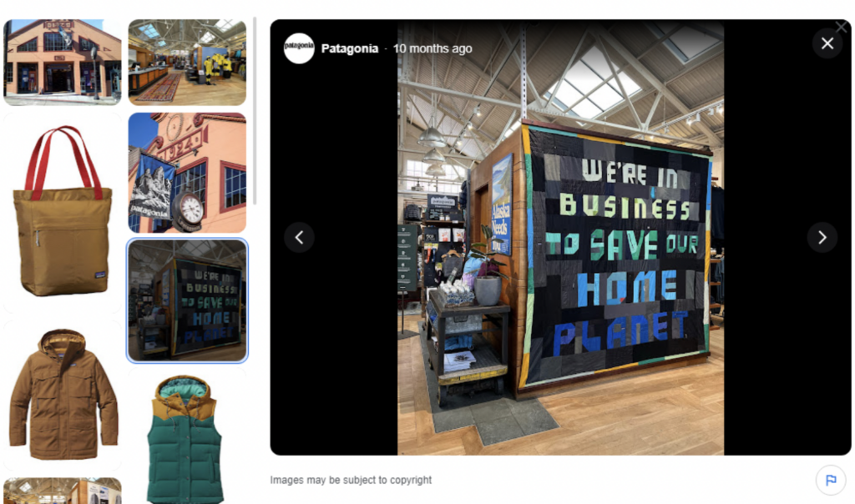This screenshot has width=855, height=504.
Task: Report this image with the flag icon
Action: tap(831, 480)
